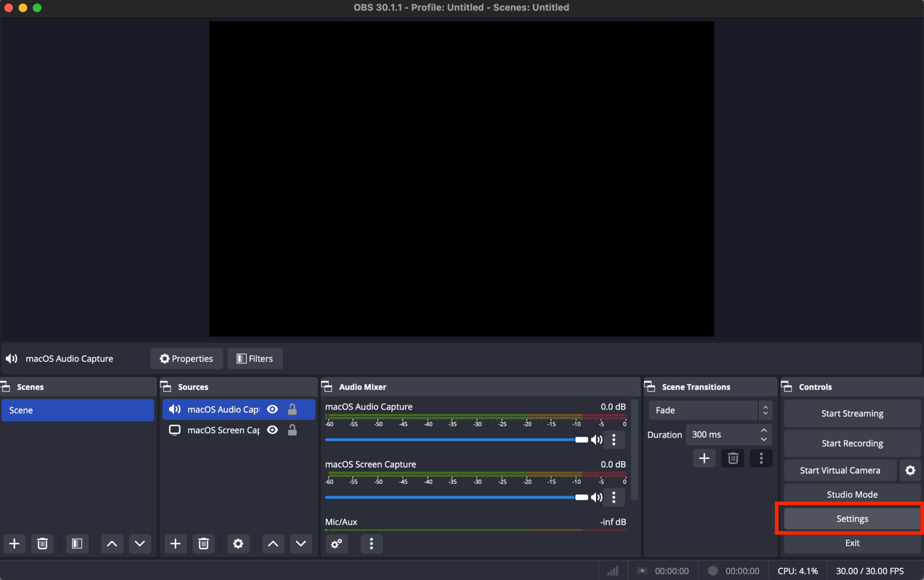This screenshot has height=580, width=924.
Task: Open advanced audio properties gears icon
Action: (x=336, y=544)
